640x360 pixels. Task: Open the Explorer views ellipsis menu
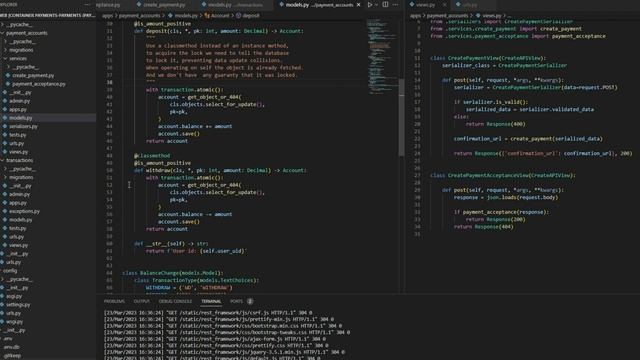[87, 4]
